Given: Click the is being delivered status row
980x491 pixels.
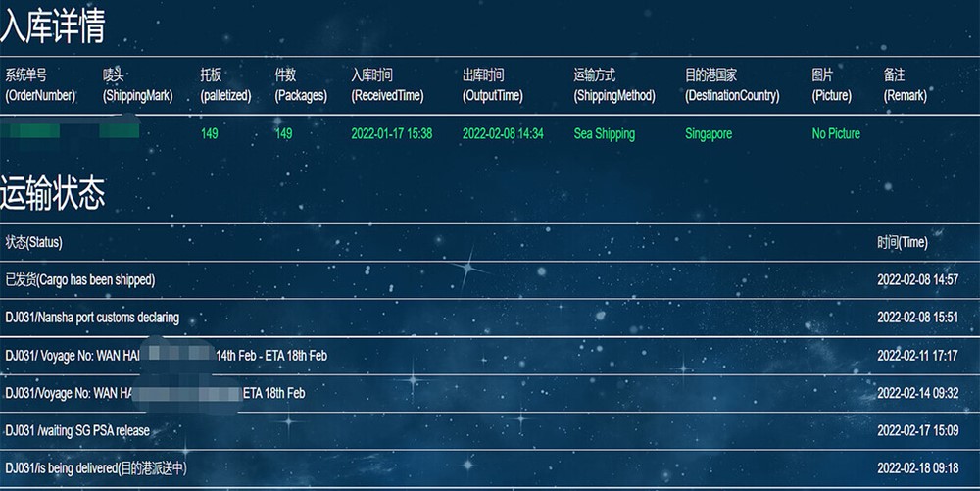Looking at the screenshot, I should pos(96,468).
